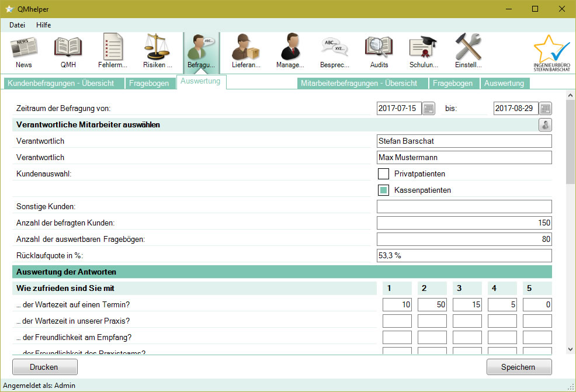Image resolution: width=576 pixels, height=392 pixels.
Task: Enable the Privatpatienten checkbox
Action: (383, 174)
